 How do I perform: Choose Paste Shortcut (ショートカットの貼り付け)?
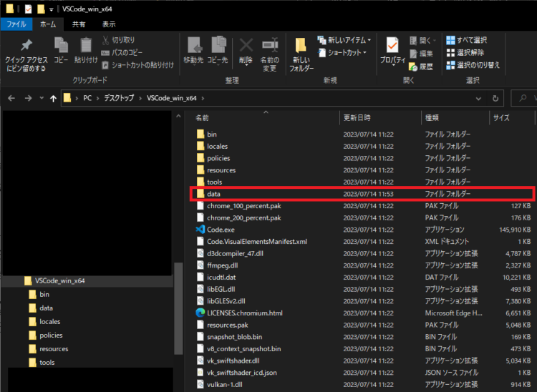138,65
